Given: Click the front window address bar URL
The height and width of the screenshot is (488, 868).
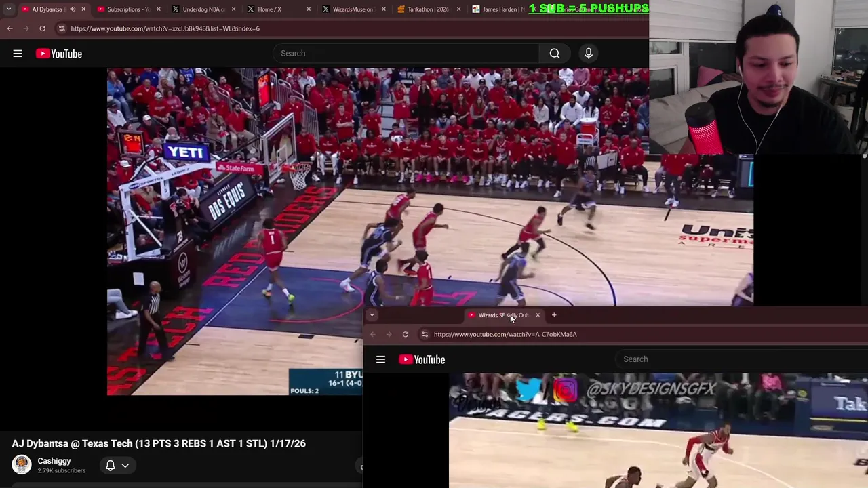Looking at the screenshot, I should (505, 334).
